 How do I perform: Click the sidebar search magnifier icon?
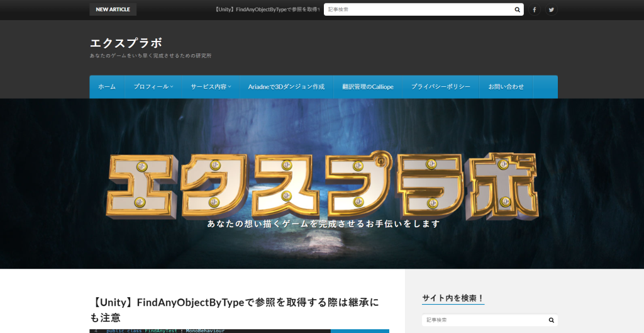(551, 320)
